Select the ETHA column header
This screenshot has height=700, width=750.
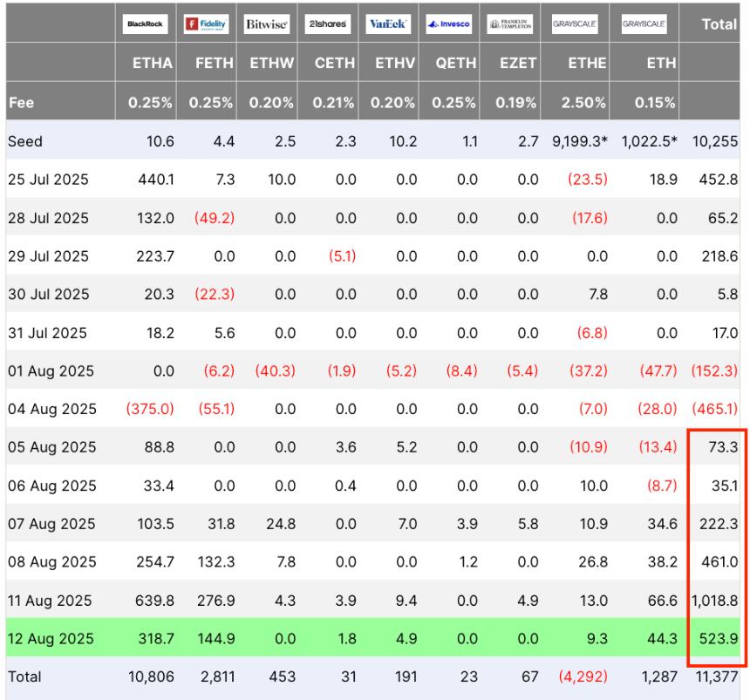point(153,63)
